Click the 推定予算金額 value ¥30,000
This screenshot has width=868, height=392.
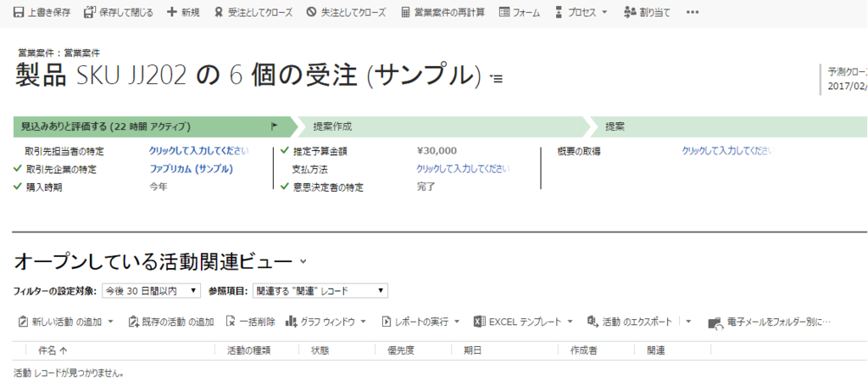coord(437,151)
